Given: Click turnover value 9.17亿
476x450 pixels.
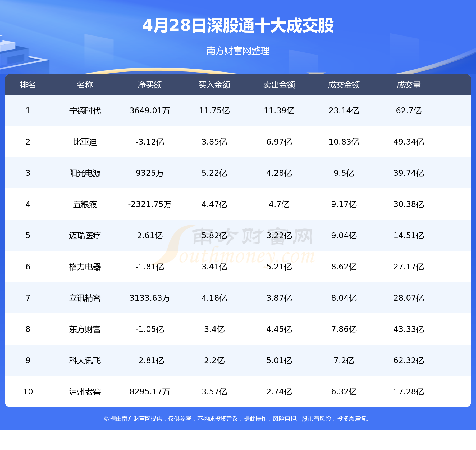Looking at the screenshot, I should click(x=344, y=204).
